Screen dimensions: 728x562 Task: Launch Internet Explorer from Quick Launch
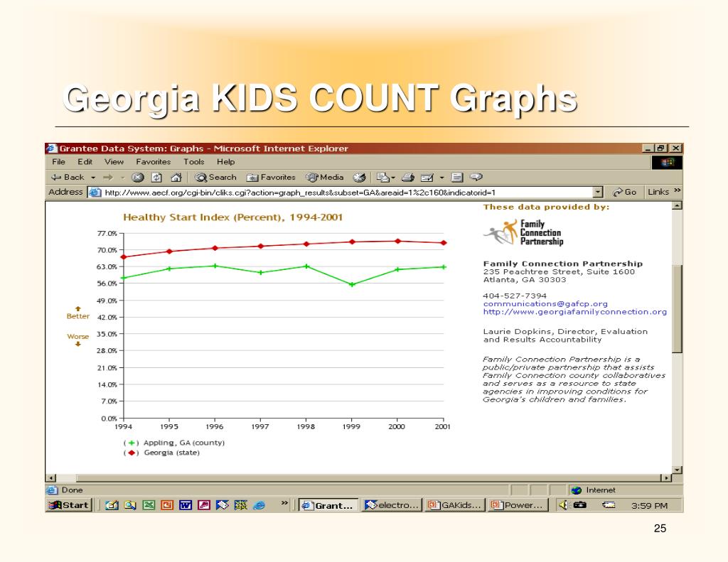[x=259, y=505]
